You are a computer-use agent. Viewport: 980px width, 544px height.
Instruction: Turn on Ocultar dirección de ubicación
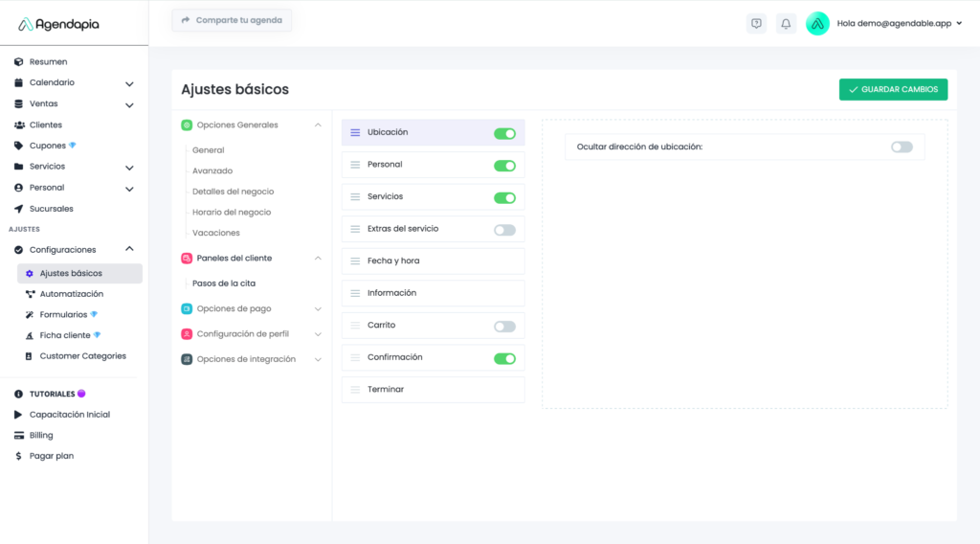[902, 147]
